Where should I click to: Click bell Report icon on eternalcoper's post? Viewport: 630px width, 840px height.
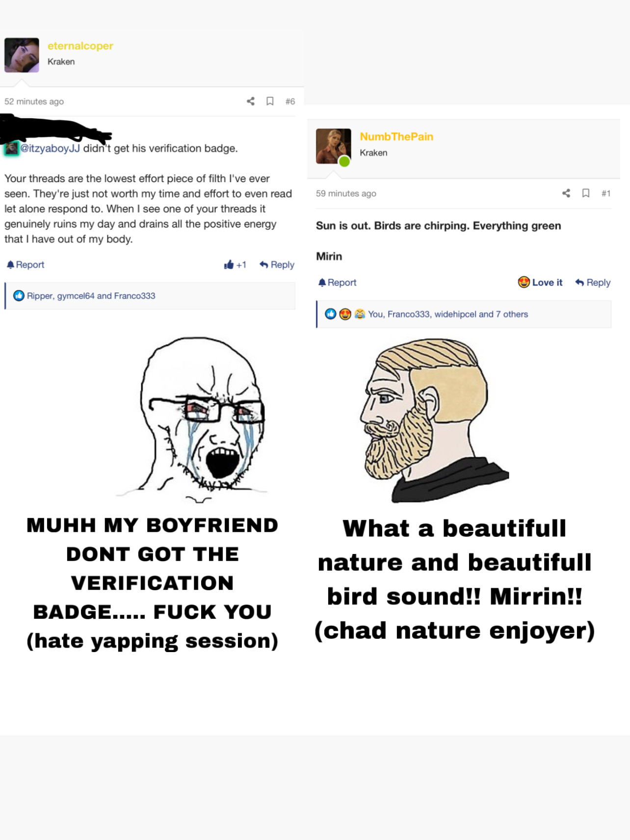(x=10, y=264)
